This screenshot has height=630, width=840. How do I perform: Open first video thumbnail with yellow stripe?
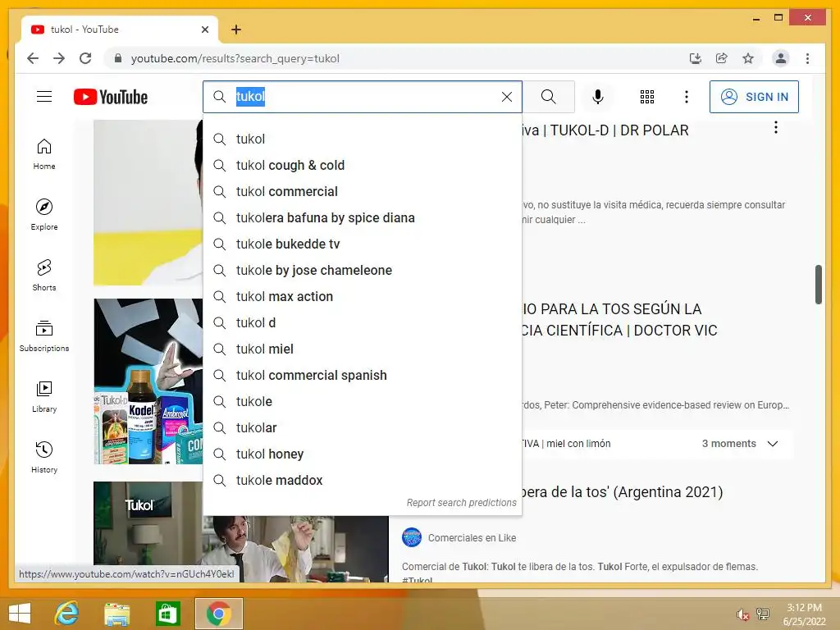(148, 203)
